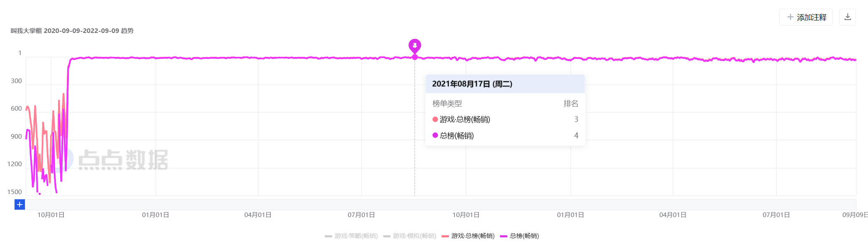Enable the 游戏·策略(畅销) legend series
The image size is (868, 248).
coord(351,236)
